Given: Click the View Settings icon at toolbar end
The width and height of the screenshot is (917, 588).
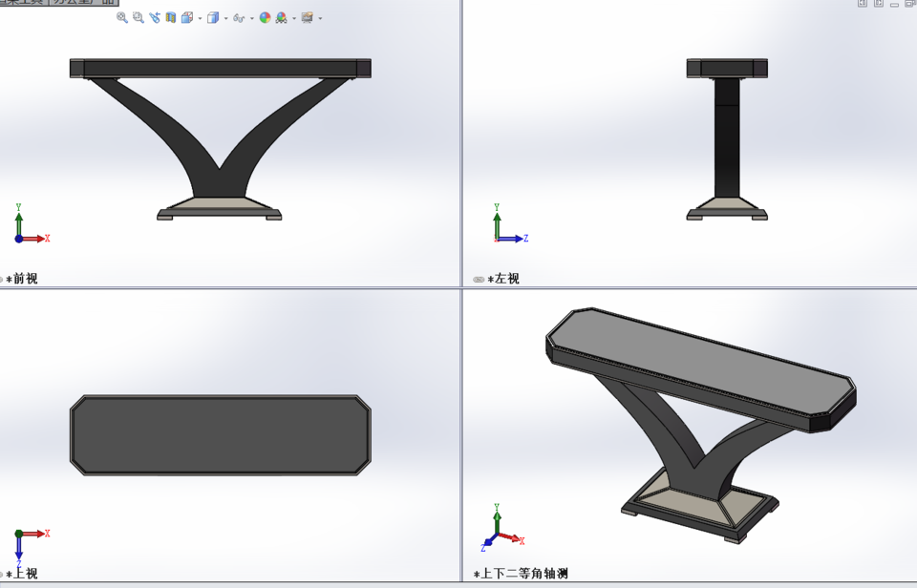Looking at the screenshot, I should [307, 16].
